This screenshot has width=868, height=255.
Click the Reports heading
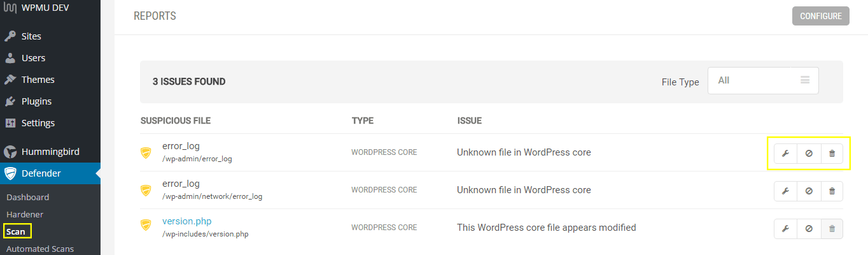tap(155, 16)
